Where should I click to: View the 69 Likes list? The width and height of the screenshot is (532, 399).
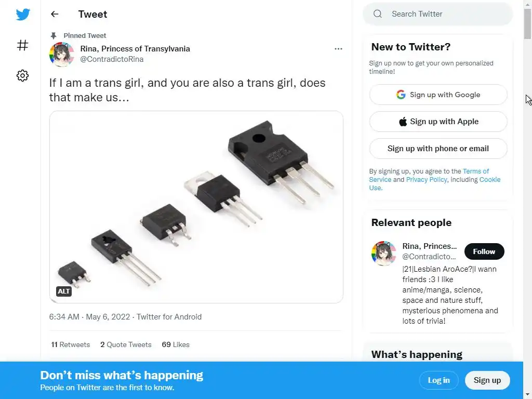click(x=176, y=344)
